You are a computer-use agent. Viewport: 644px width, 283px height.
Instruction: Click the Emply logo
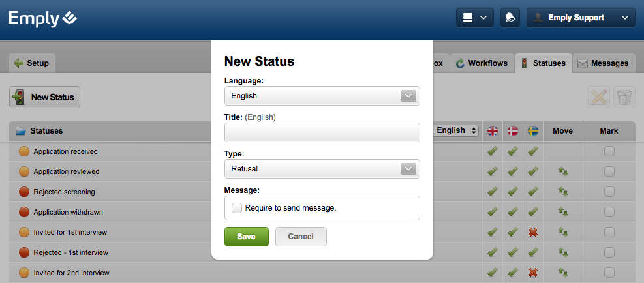(42, 18)
